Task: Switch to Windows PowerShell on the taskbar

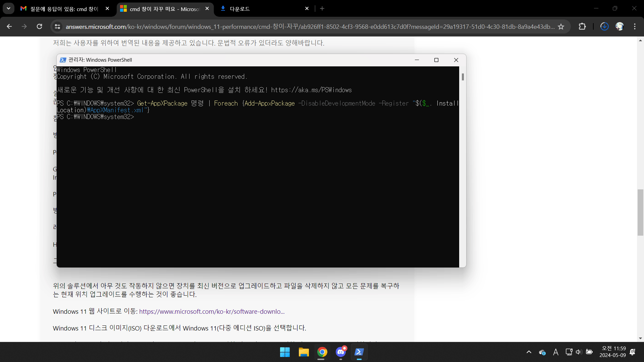Action: pos(359,352)
